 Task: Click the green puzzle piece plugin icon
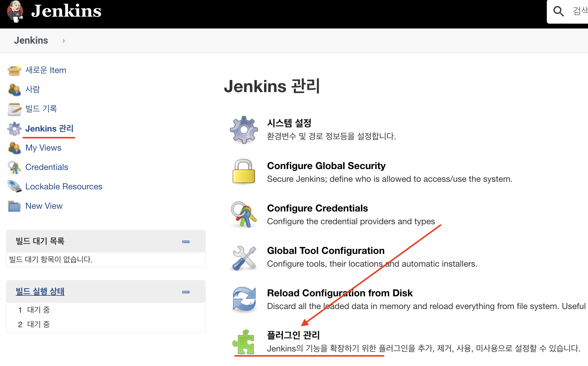(x=244, y=342)
